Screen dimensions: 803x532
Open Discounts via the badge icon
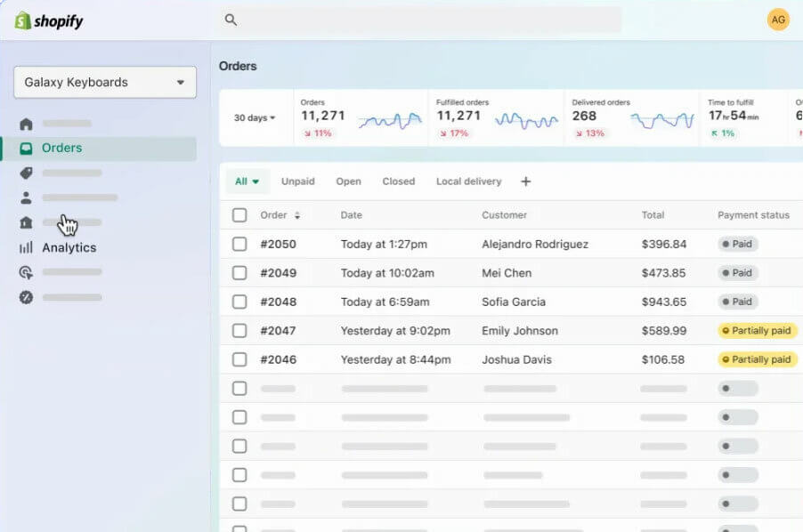(25, 297)
